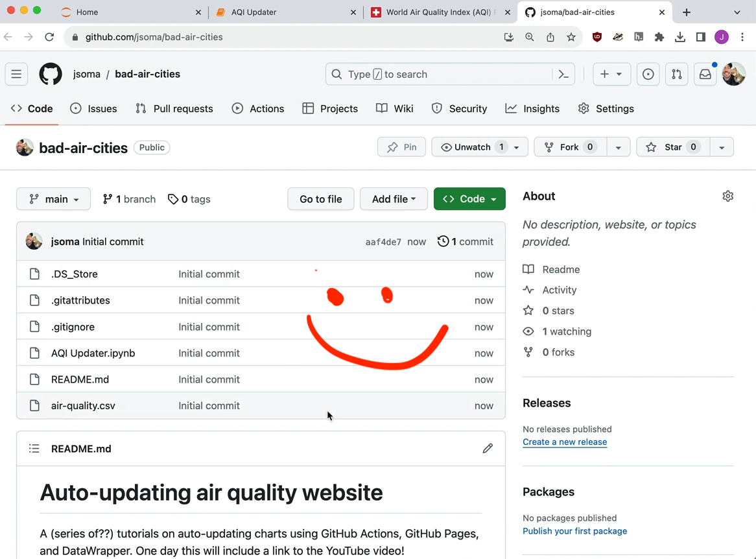
Task: Open the command palette icon in search bar
Action: tap(563, 75)
